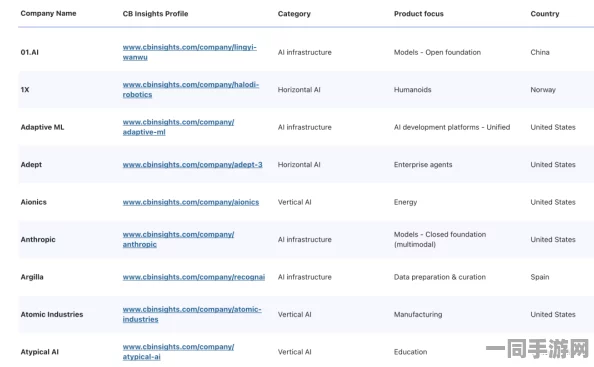Click the Education product focus cell
This screenshot has width=594, height=367.
pyautogui.click(x=411, y=352)
